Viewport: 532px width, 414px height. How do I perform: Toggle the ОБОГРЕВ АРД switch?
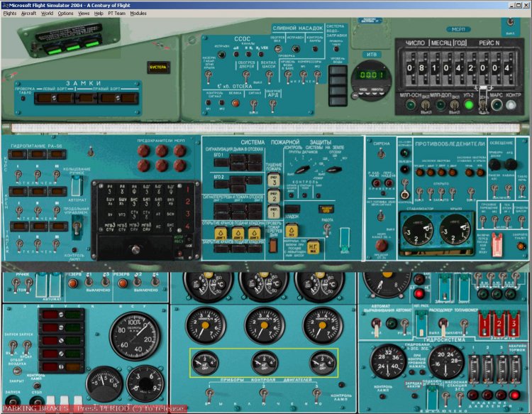pyautogui.click(x=272, y=105)
